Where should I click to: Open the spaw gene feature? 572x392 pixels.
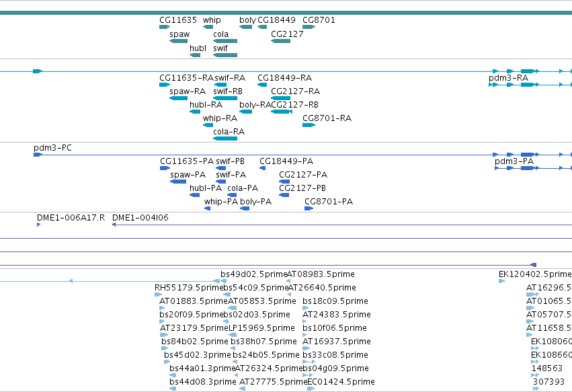point(178,41)
